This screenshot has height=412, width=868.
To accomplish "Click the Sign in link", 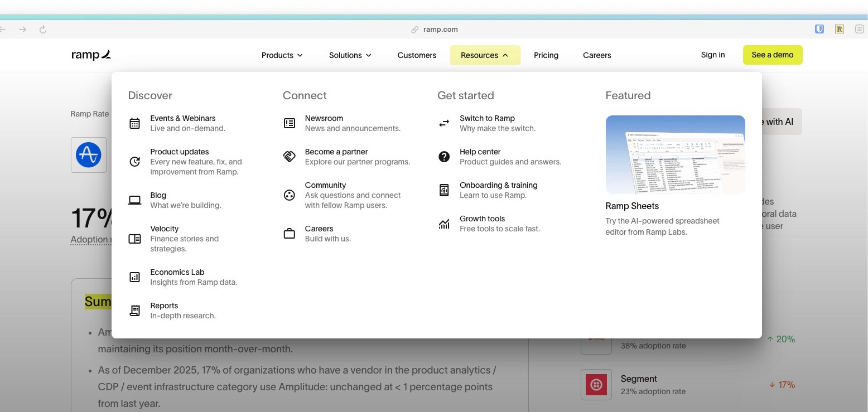I will point(712,55).
